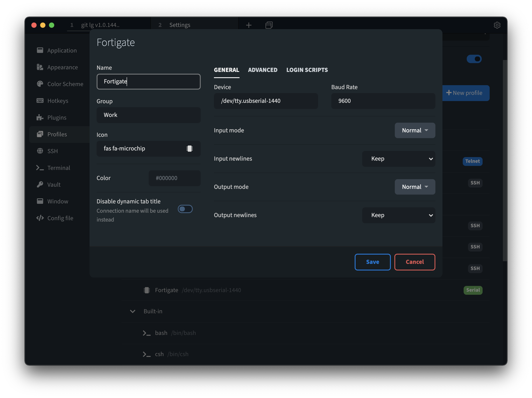
Task: Click the settings page scrollbar
Action: [505, 161]
